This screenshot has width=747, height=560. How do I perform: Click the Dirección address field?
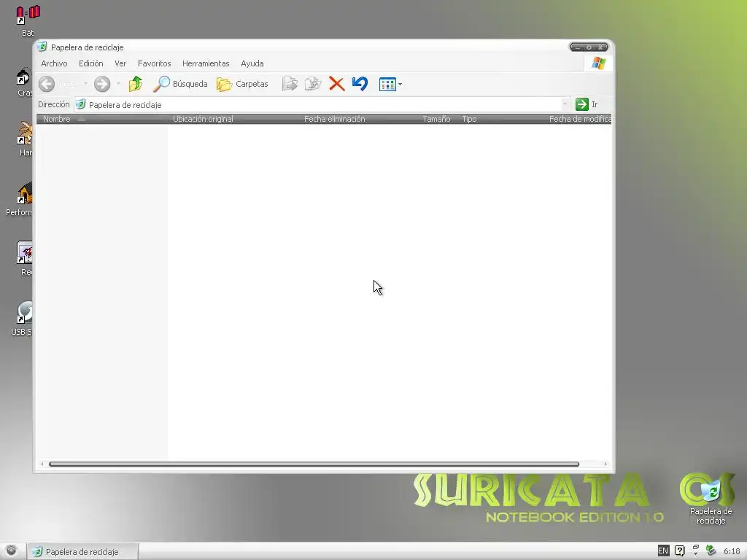coord(322,104)
